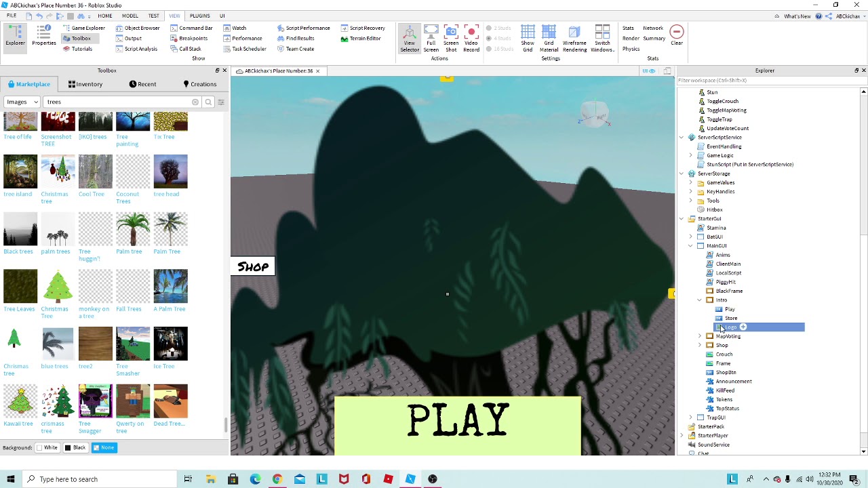
Task: Select the Play item in Explorer
Action: (730, 309)
